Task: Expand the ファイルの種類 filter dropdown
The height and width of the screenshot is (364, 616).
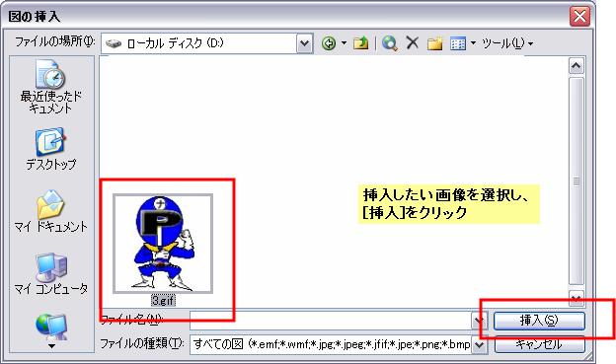Action: (x=479, y=344)
